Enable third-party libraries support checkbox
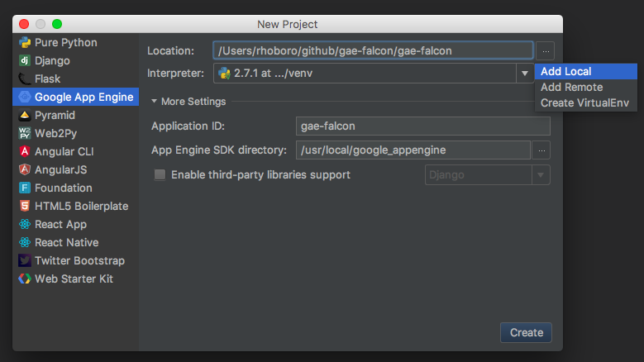The image size is (644, 362). click(160, 175)
